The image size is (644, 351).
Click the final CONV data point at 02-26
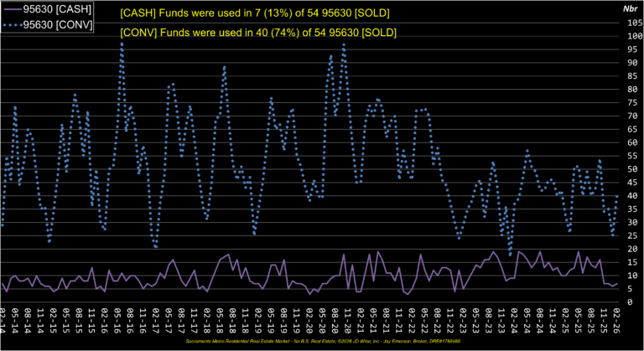click(617, 194)
